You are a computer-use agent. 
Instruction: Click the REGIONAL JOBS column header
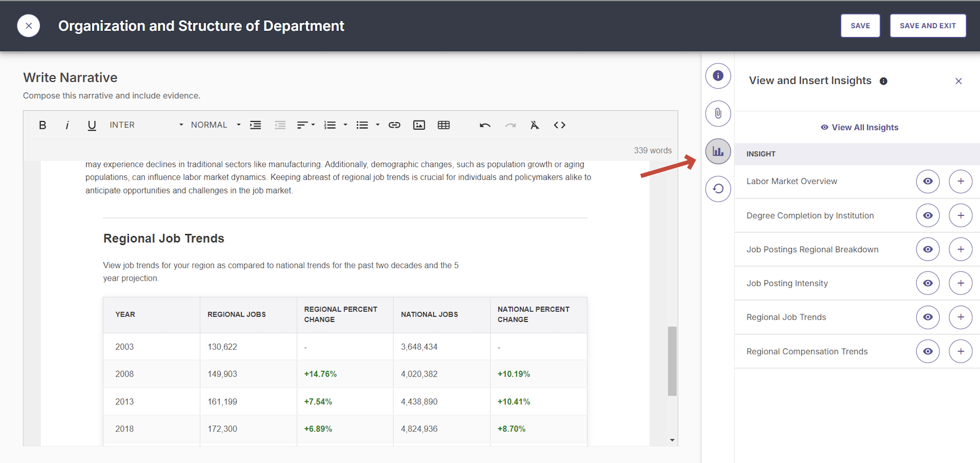pos(248,315)
